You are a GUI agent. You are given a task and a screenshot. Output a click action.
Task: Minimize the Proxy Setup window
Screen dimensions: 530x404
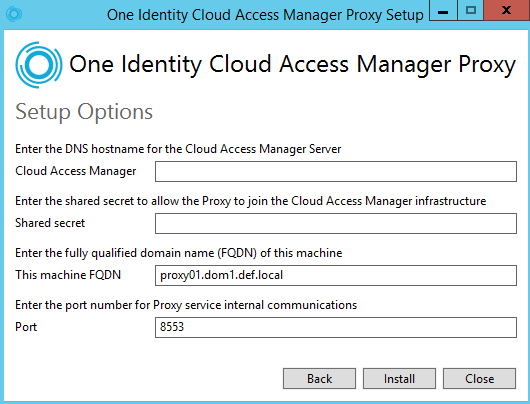443,10
